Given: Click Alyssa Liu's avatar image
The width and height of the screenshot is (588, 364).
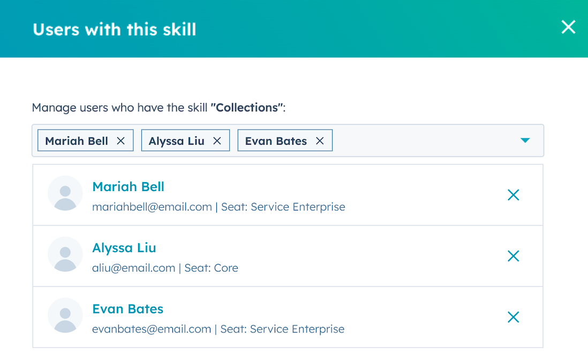Looking at the screenshot, I should (65, 256).
